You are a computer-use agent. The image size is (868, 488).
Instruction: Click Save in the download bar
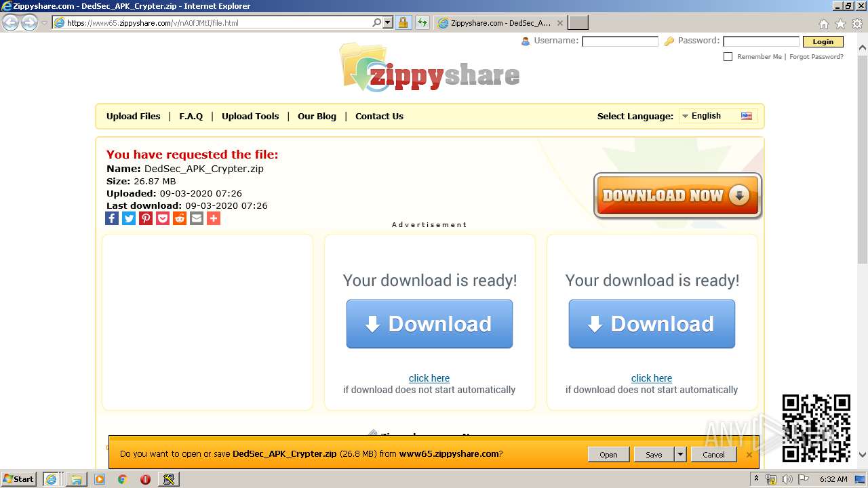[x=654, y=454]
